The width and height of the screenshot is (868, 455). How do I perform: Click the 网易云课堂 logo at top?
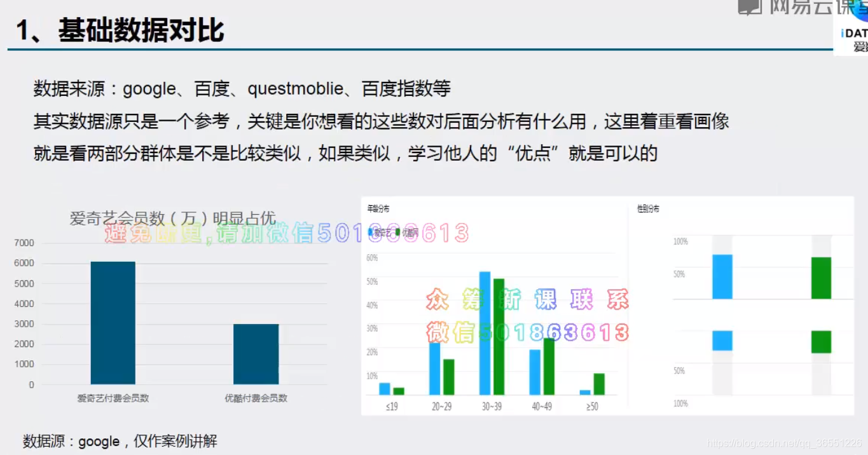coord(801,6)
